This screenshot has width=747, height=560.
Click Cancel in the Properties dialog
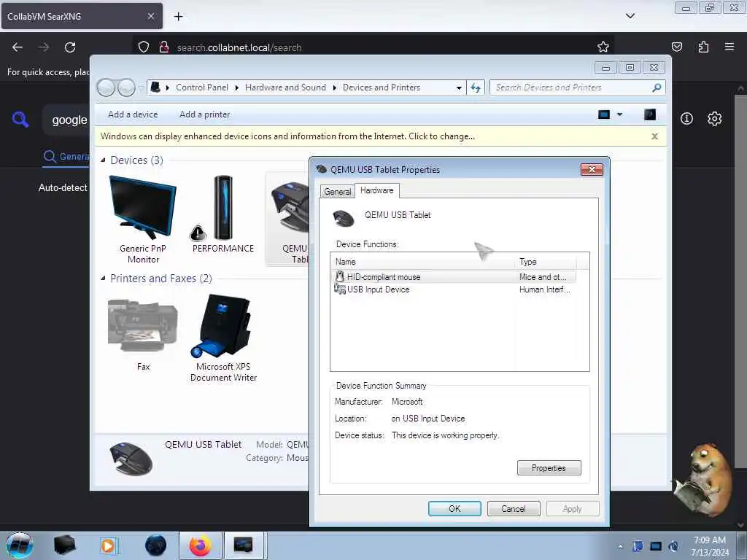tap(514, 508)
